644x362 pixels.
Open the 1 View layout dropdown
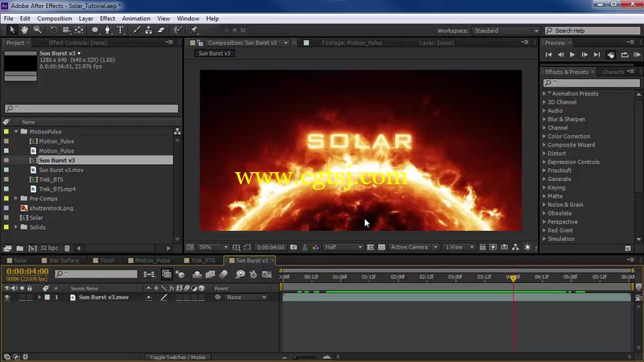pyautogui.click(x=459, y=247)
